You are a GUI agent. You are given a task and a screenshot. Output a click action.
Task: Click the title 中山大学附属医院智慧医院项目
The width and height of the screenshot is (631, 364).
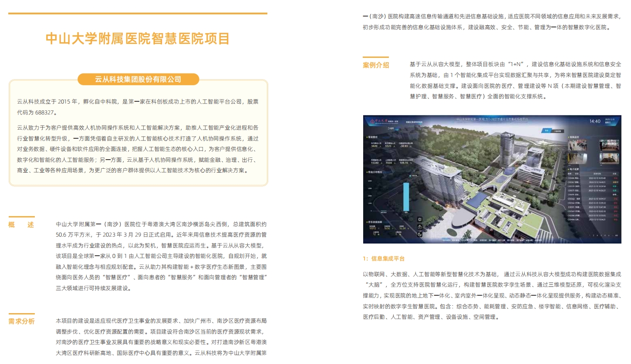pyautogui.click(x=138, y=38)
